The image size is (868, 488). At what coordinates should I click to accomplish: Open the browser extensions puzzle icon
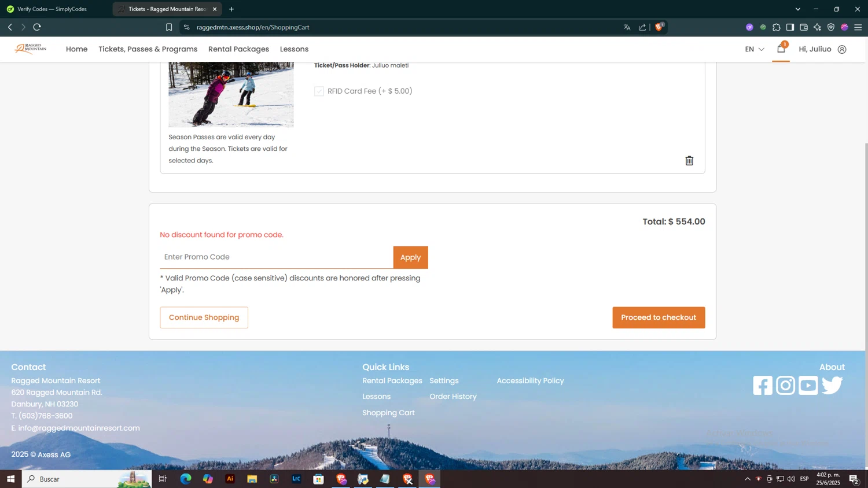point(777,27)
